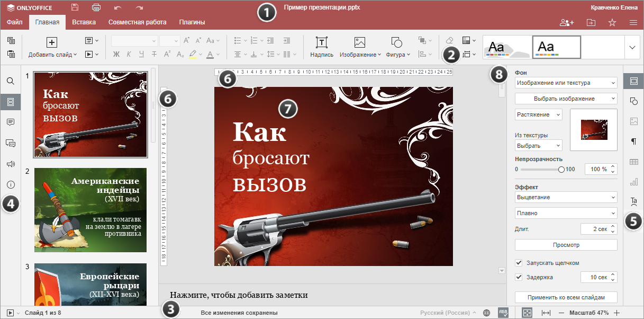The image size is (644, 319).
Task: Open the Comments panel in left sidebar
Action: click(11, 122)
